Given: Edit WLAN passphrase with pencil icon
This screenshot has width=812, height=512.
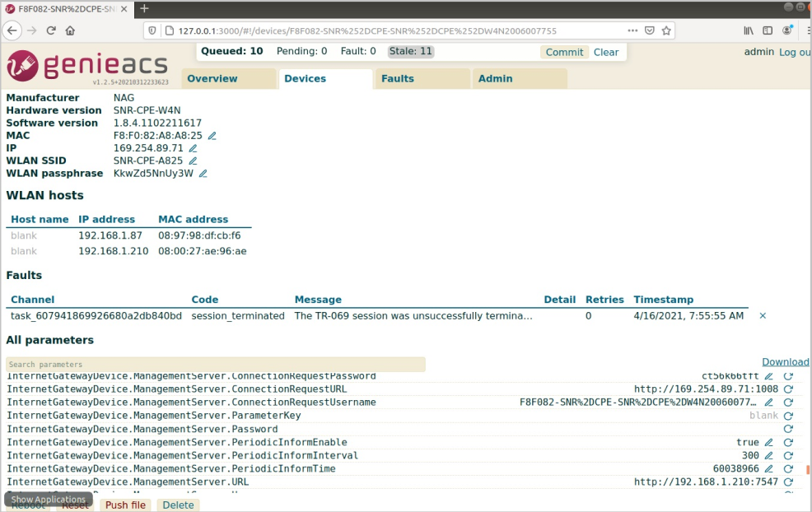Looking at the screenshot, I should 203,174.
